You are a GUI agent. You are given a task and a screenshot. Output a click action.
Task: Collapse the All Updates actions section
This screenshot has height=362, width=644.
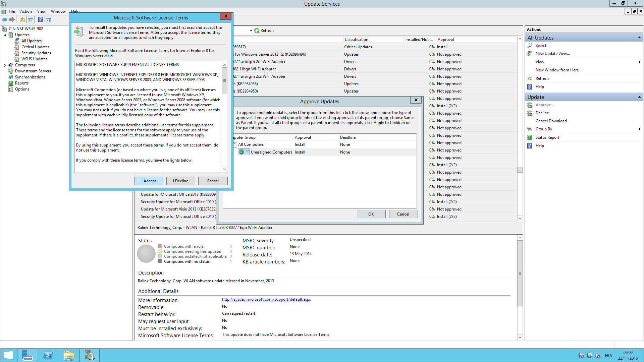coord(639,38)
